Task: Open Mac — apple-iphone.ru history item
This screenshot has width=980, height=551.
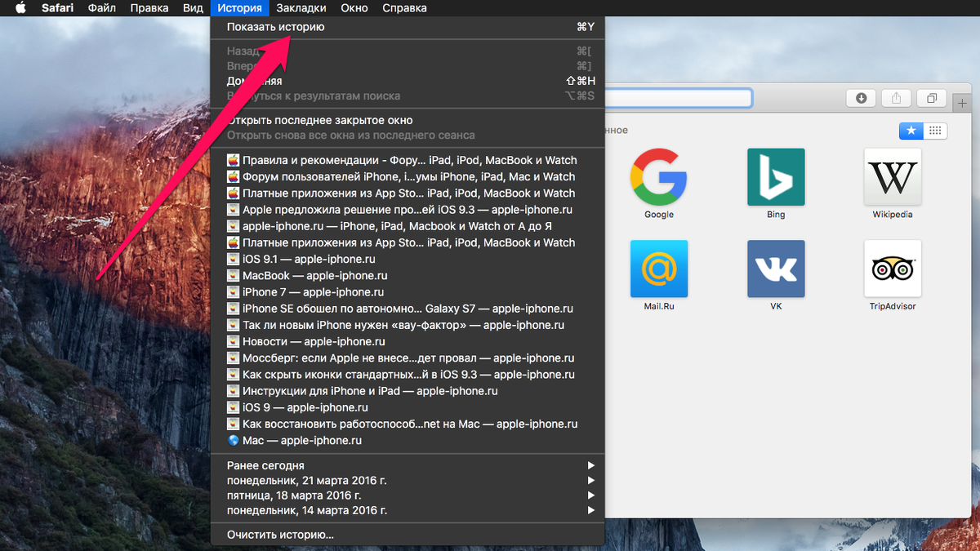Action: [408, 440]
